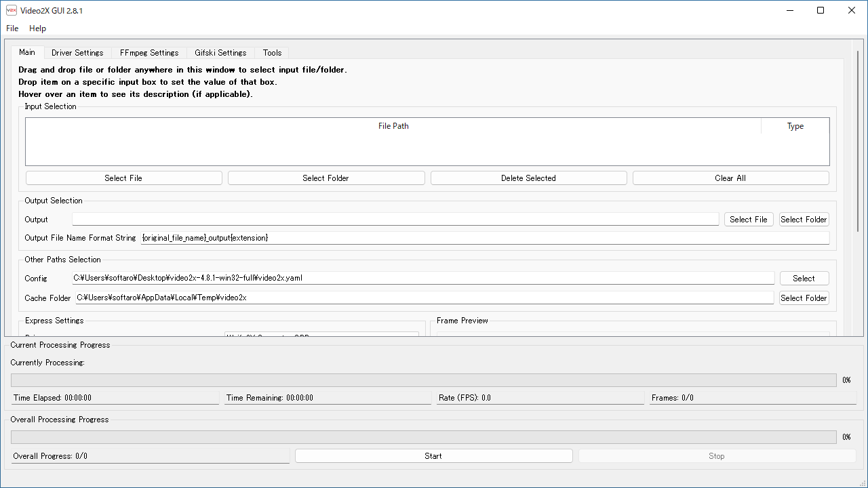868x488 pixels.
Task: Minimize the Video2X GUI window
Action: pos(789,10)
